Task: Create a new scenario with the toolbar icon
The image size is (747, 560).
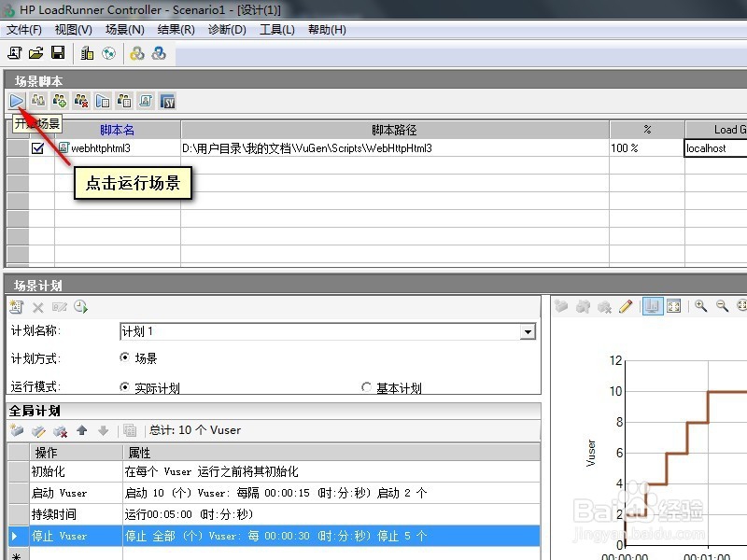Action: coord(14,53)
